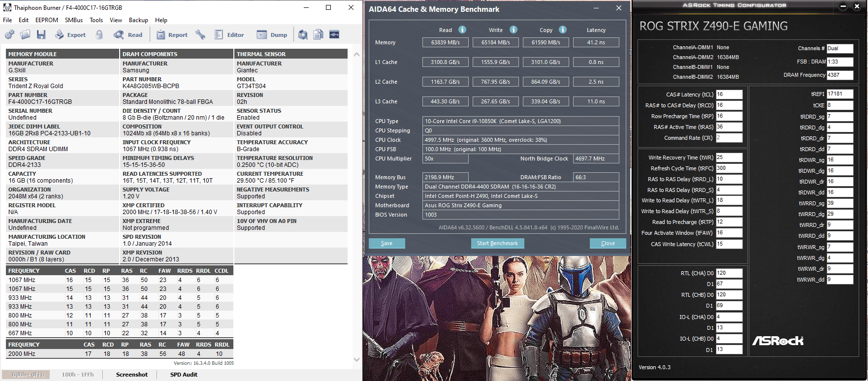This screenshot has height=381, width=868.
Task: Click the gears settings icon in Thaiphoon Burner toolbar
Action: click(x=9, y=34)
